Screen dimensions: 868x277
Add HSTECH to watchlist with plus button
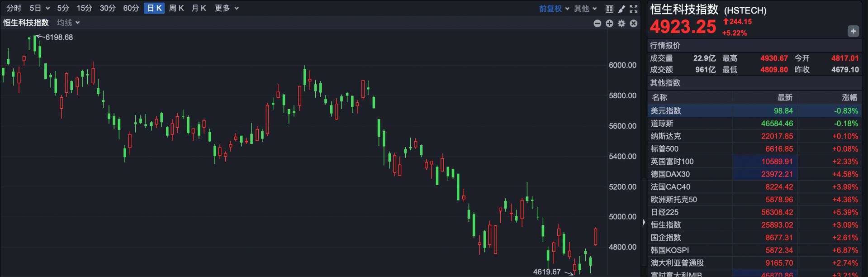click(853, 31)
